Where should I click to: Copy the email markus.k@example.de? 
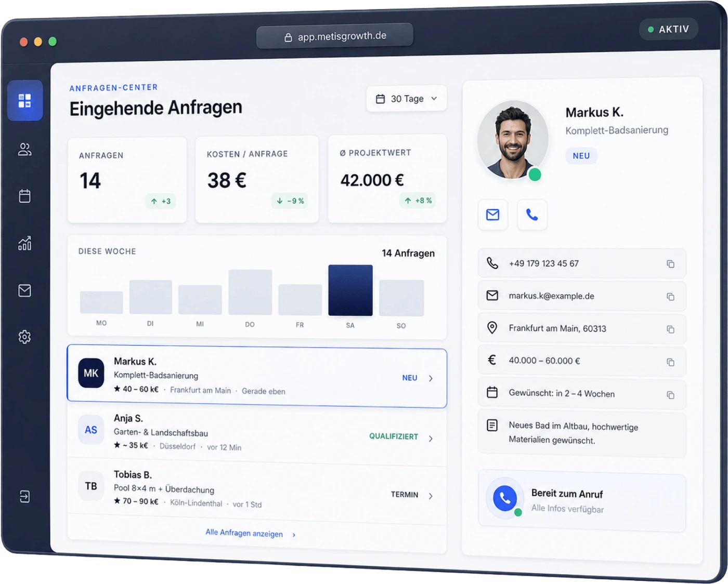(670, 297)
